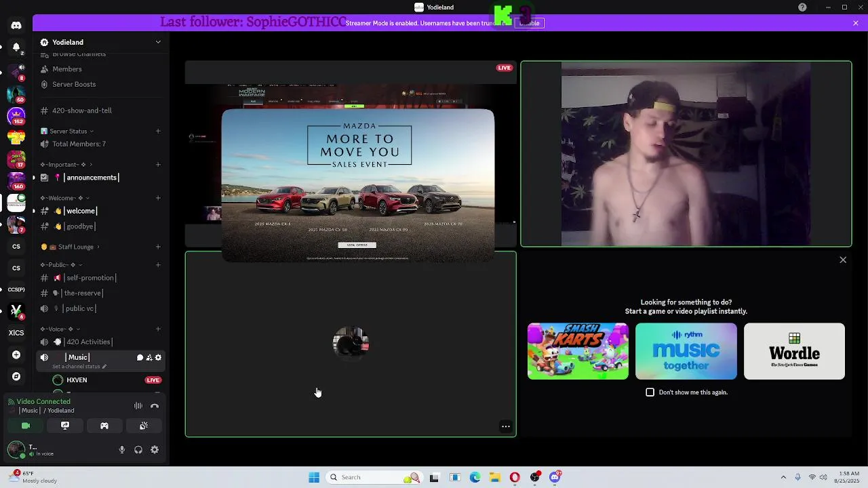This screenshot has width=868, height=488.
Task: Expand the Staff Lounge category
Action: coord(70,247)
